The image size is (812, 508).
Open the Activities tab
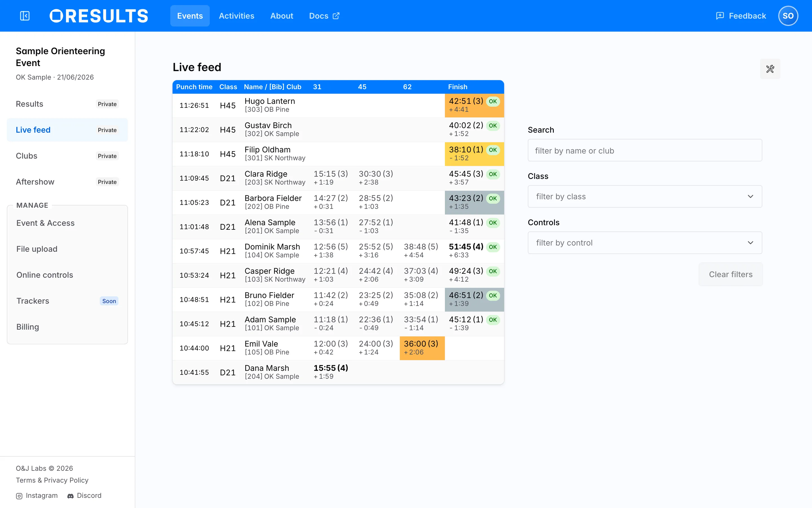coord(237,16)
